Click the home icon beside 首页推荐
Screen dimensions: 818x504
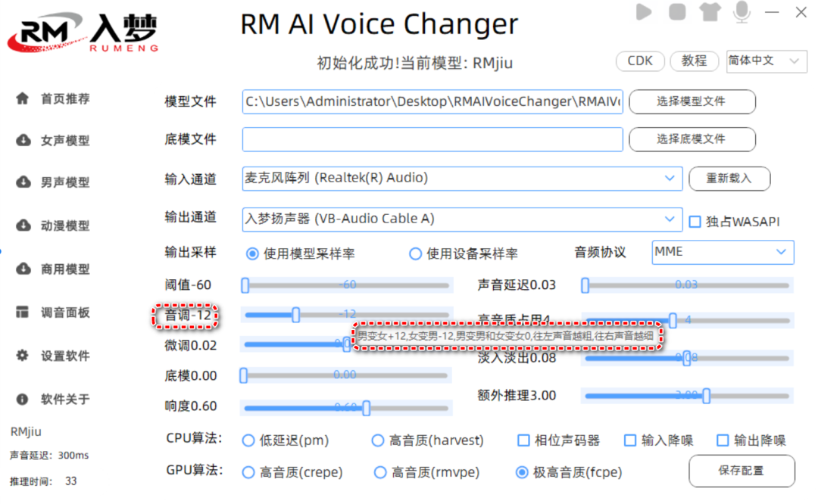23,98
